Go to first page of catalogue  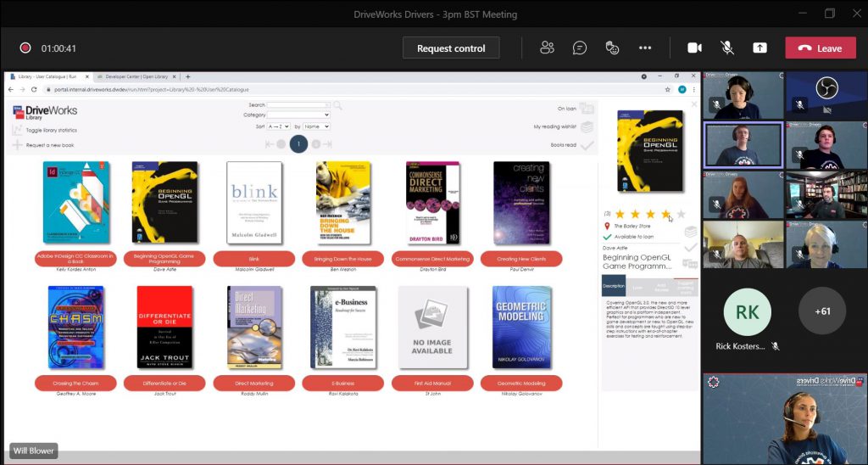click(270, 144)
